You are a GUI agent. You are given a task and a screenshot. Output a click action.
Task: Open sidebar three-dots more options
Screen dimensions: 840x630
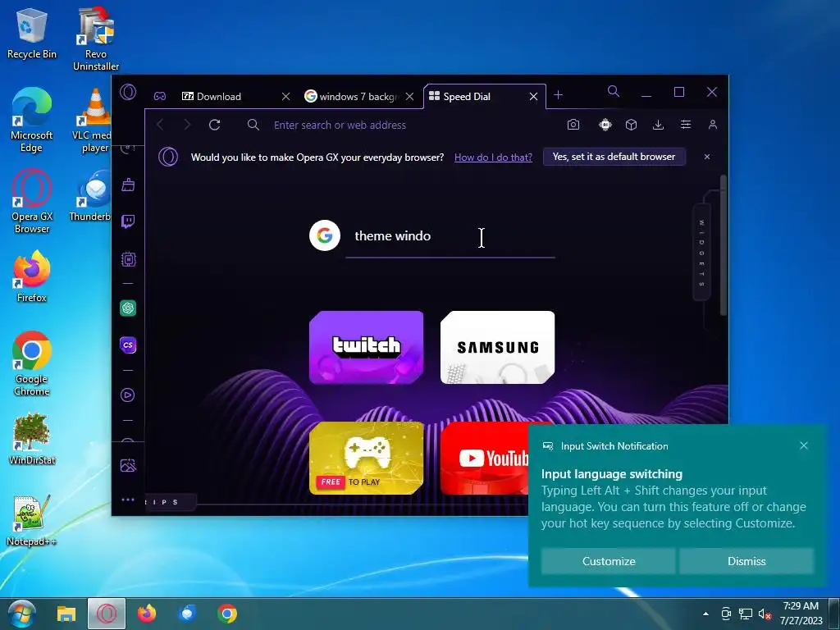tap(128, 500)
